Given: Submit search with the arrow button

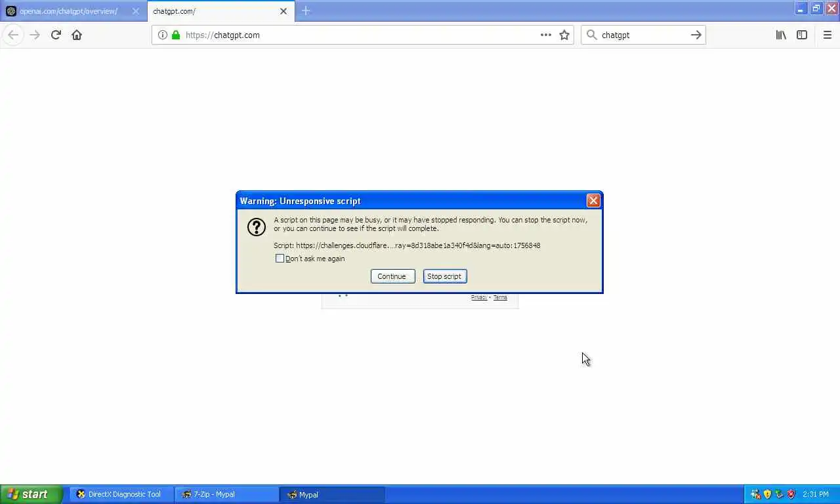Looking at the screenshot, I should [696, 35].
